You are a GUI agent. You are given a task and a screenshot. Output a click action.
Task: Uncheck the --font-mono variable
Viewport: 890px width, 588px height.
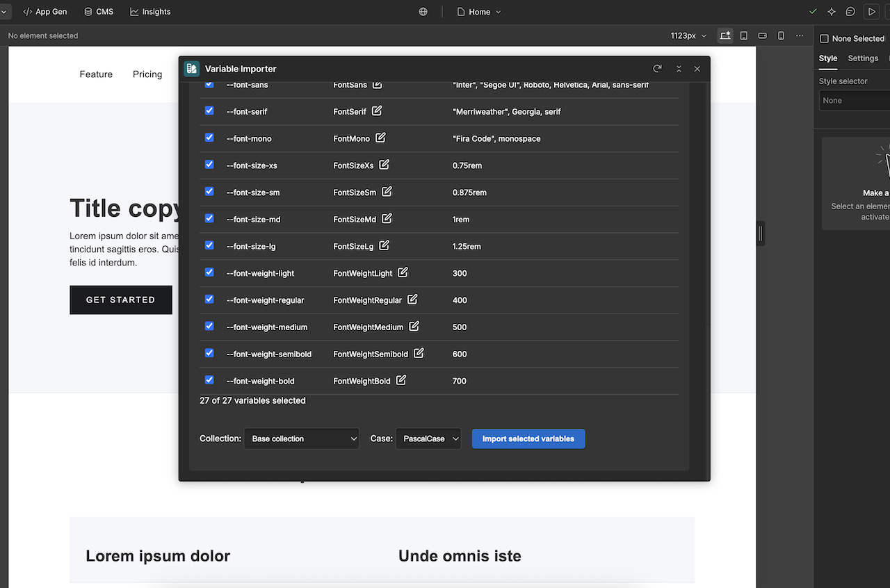click(x=209, y=138)
